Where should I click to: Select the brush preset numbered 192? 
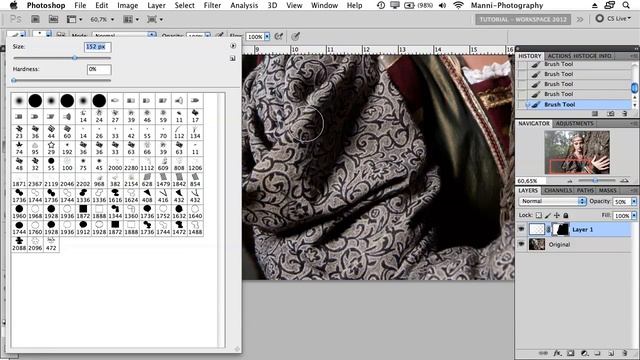point(67,148)
